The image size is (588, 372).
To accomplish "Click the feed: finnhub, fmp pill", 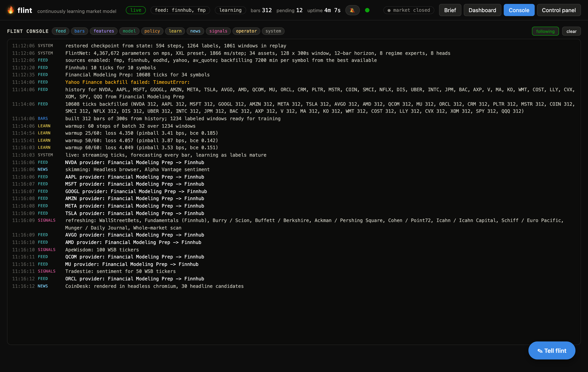I will pyautogui.click(x=180, y=10).
